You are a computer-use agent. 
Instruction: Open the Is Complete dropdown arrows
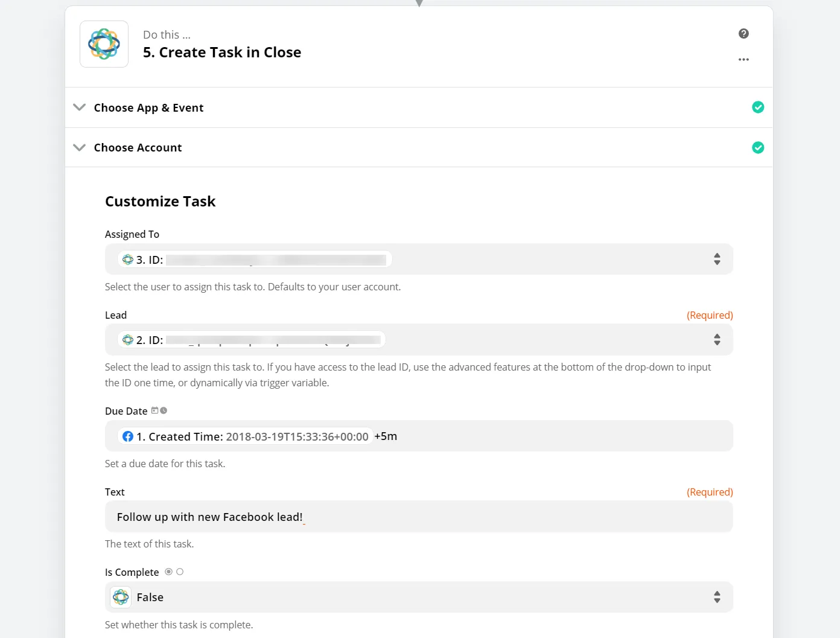tap(717, 598)
